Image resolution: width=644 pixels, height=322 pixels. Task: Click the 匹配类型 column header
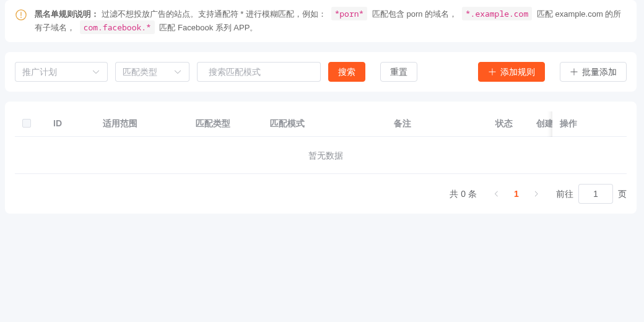(213, 124)
